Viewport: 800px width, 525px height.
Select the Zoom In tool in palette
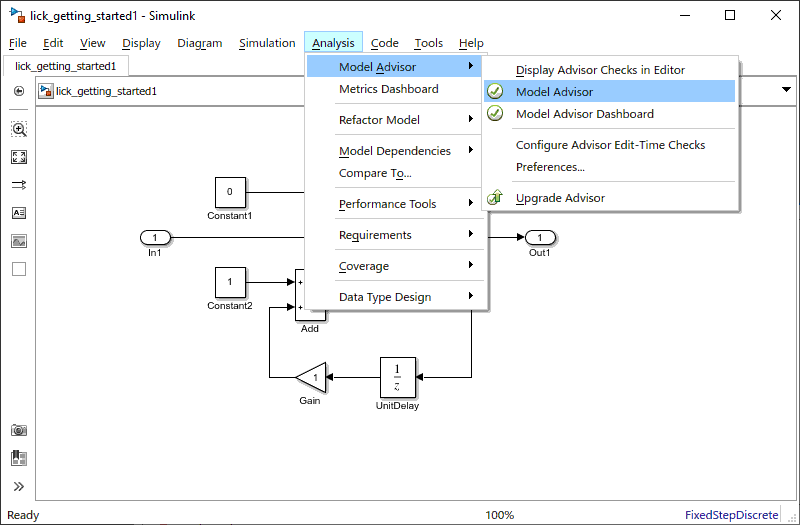coord(19,129)
